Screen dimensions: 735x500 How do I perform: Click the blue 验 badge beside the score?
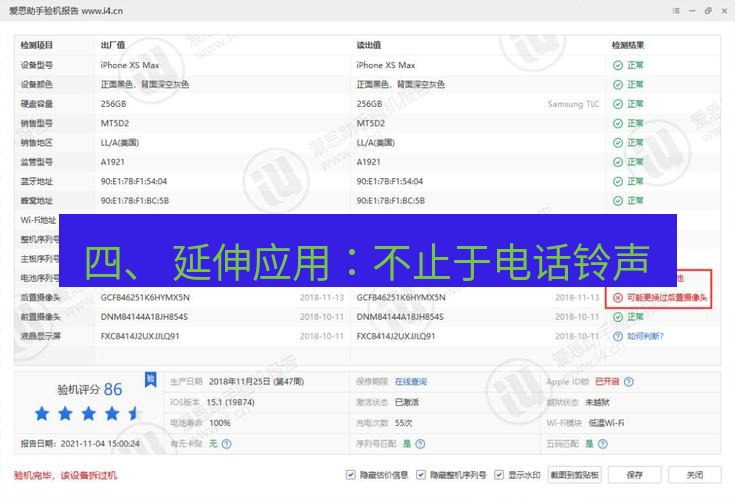(150, 380)
